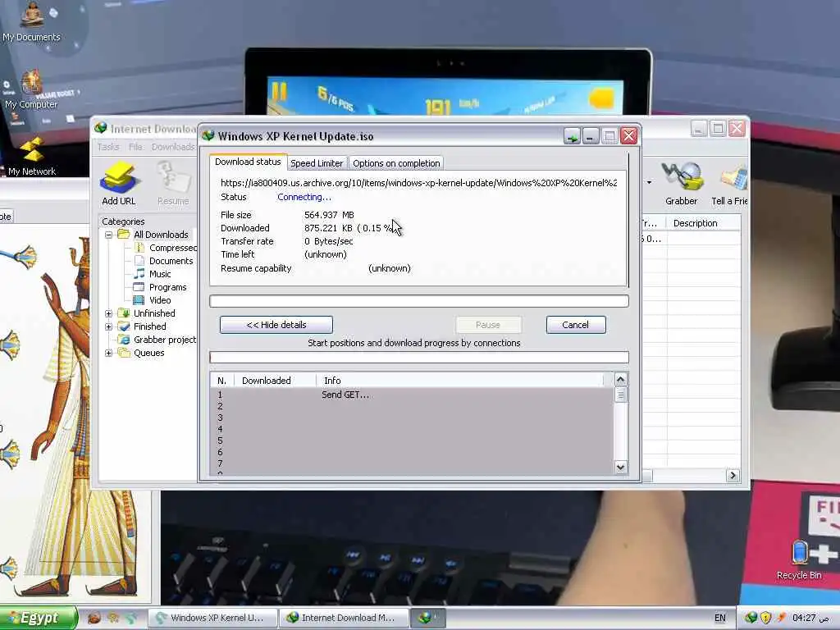Open the Grabber tool in IDM toolbar
The image size is (840, 630).
[681, 183]
